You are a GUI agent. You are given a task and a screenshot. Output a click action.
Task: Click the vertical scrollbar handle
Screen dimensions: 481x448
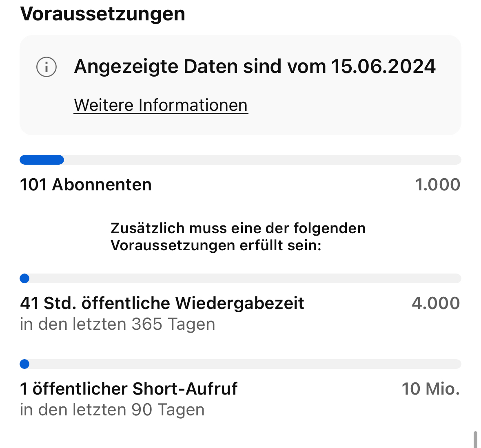475,439
